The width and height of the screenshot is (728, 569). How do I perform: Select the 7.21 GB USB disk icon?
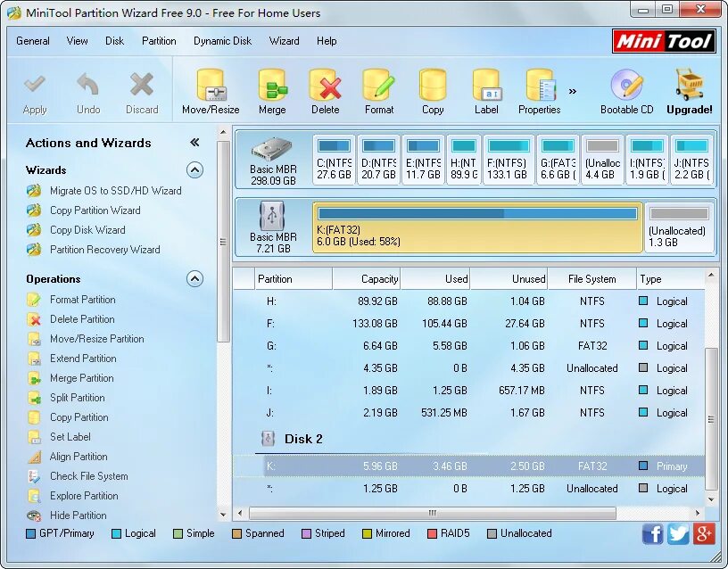point(272,215)
